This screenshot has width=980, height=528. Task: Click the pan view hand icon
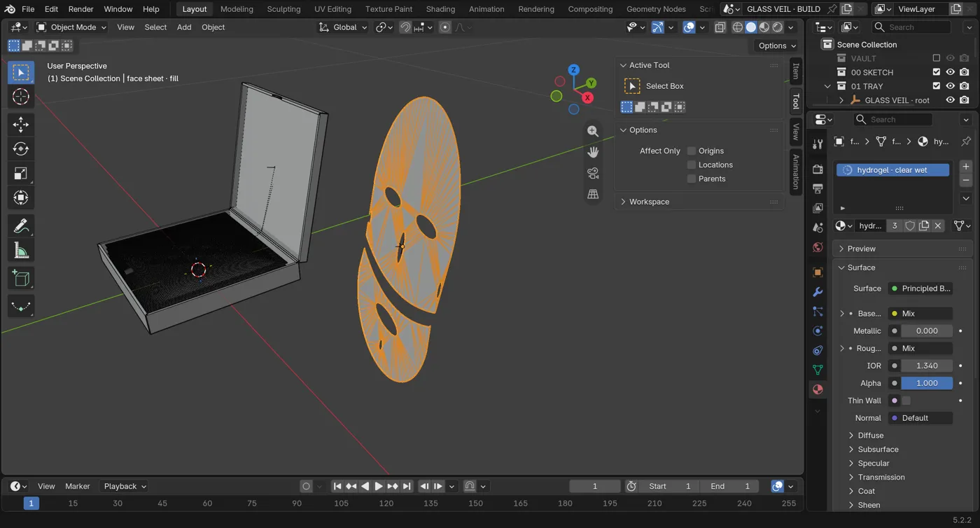[x=593, y=152]
